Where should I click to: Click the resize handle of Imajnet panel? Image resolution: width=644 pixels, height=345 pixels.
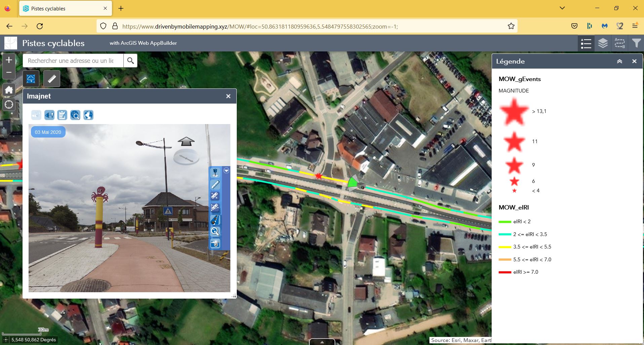click(x=234, y=296)
